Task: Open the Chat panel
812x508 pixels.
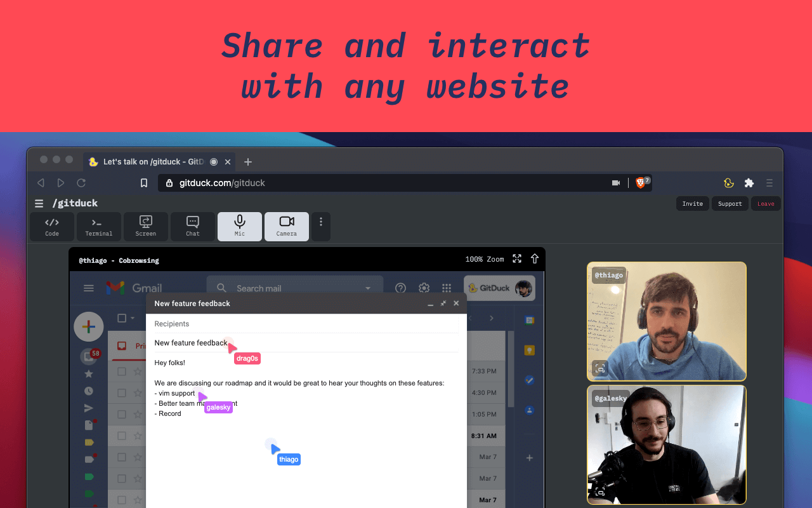Action: 192,227
